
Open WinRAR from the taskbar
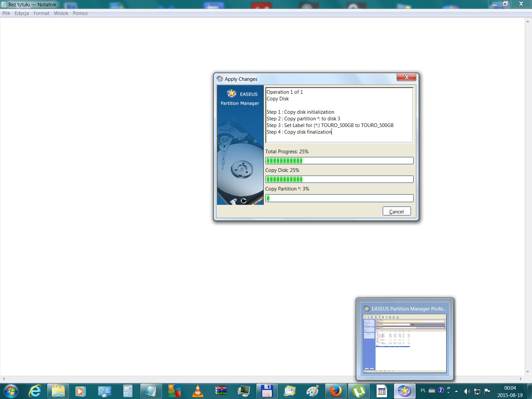[x=221, y=391]
